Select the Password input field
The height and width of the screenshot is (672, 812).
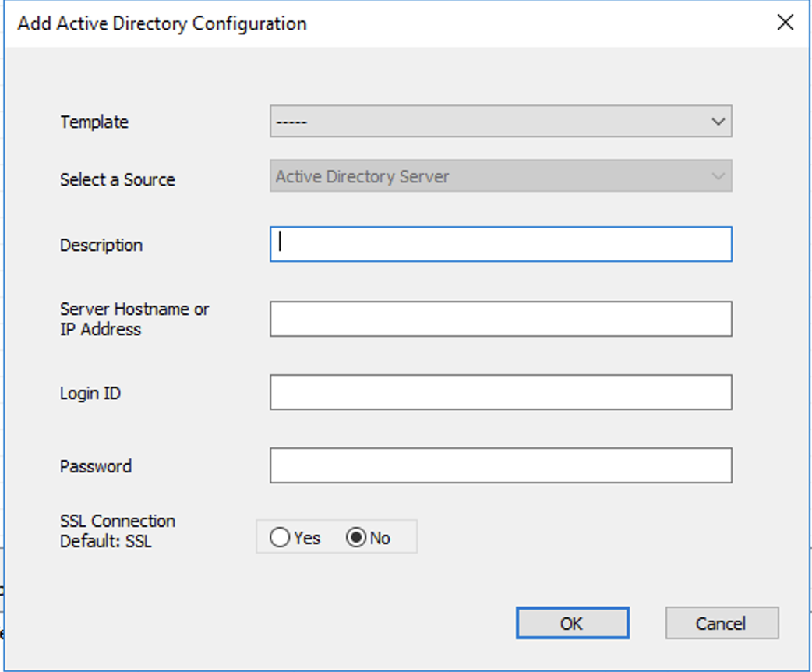coord(500,465)
